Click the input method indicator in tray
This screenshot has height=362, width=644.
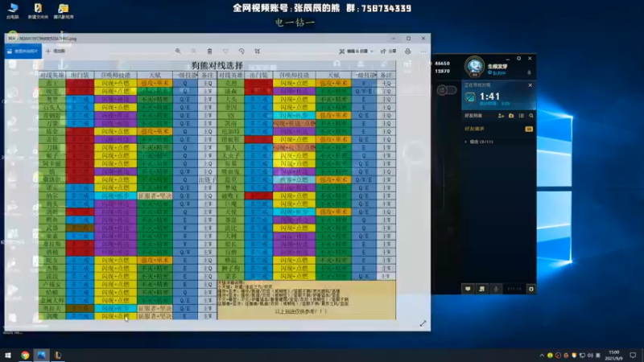click(x=598, y=356)
